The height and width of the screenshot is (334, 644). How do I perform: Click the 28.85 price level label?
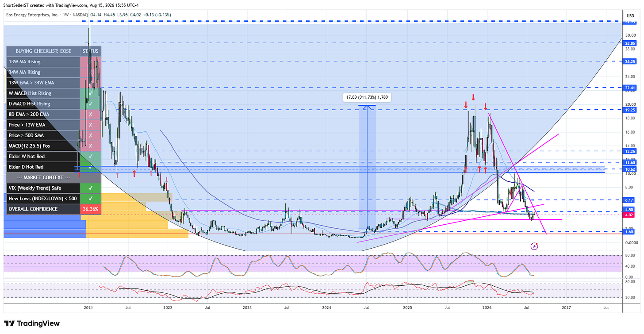click(x=629, y=43)
